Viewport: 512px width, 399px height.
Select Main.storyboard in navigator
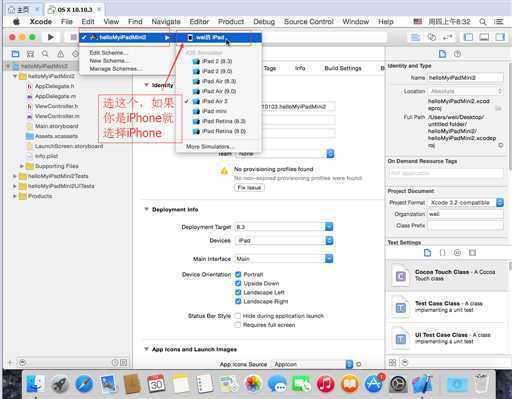[57, 126]
